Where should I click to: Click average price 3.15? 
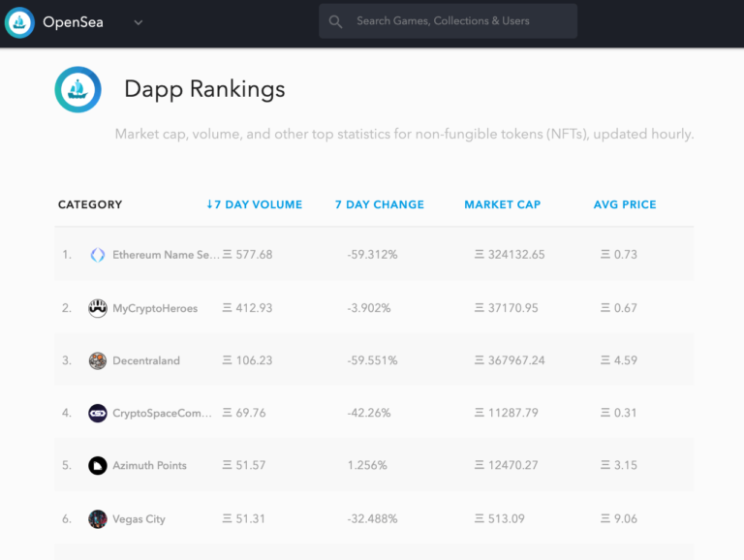(x=619, y=465)
